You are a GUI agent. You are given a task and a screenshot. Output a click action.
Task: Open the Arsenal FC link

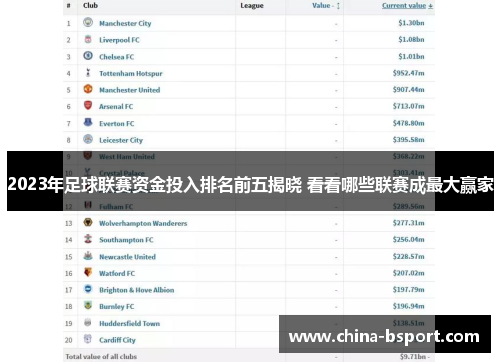(116, 107)
